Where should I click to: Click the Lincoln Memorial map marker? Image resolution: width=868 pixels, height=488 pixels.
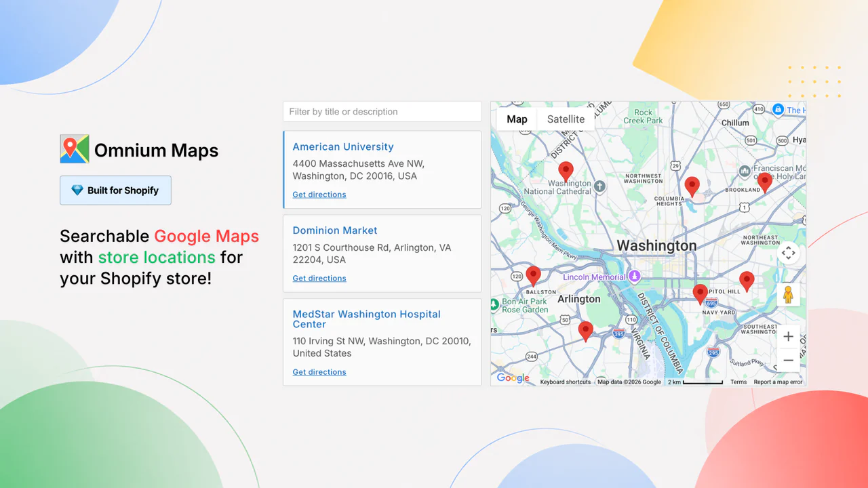click(x=635, y=277)
